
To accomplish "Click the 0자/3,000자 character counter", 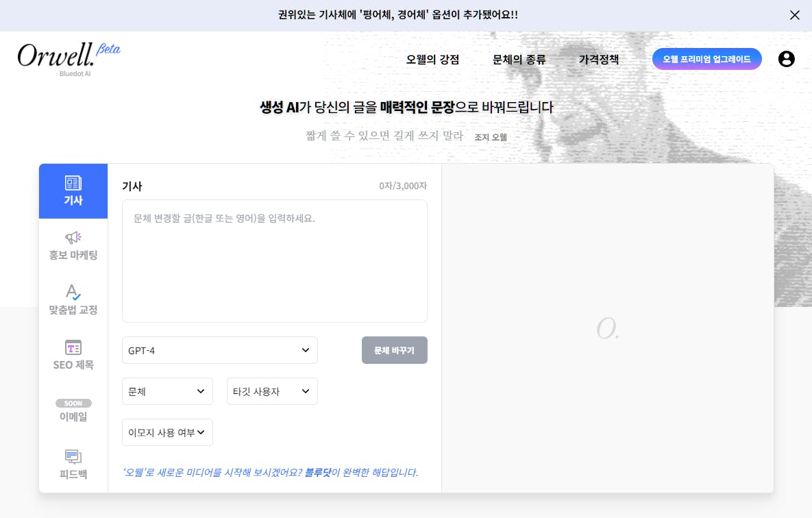I will (x=403, y=186).
